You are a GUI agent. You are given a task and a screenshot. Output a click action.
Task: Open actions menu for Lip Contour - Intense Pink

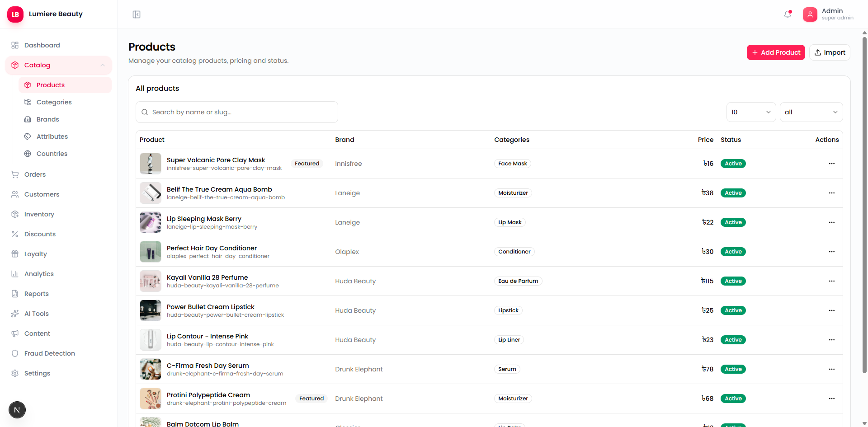tap(832, 340)
